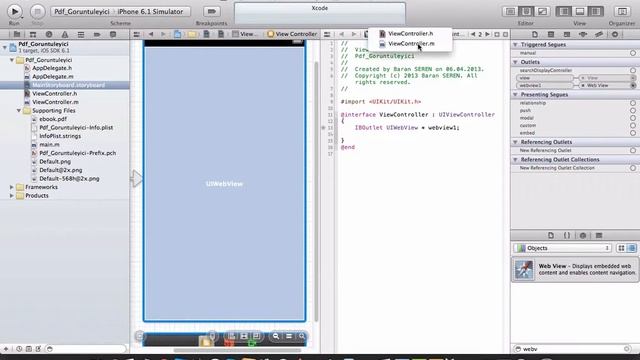Show the Issue navigator
The image size is (640, 360).
[65, 34]
